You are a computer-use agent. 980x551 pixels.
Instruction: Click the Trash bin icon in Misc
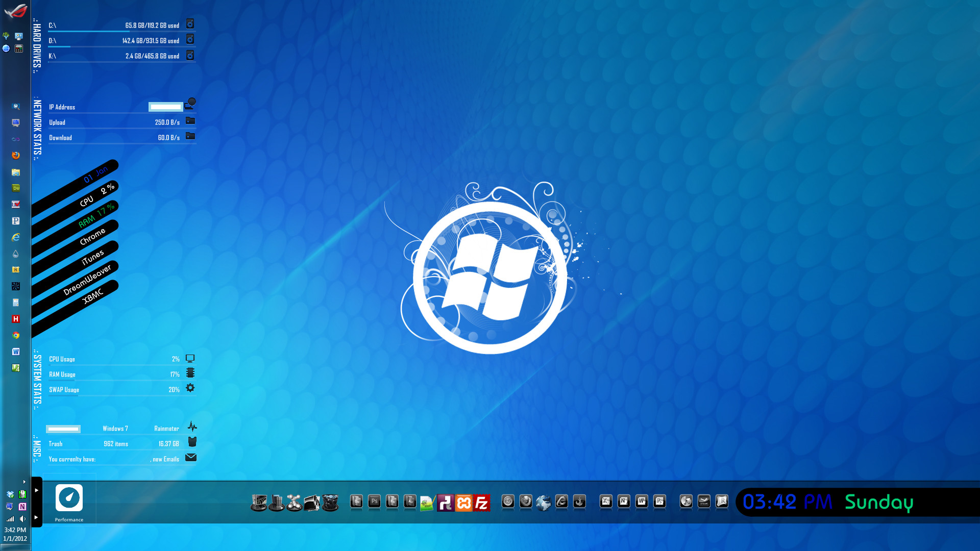[192, 442]
